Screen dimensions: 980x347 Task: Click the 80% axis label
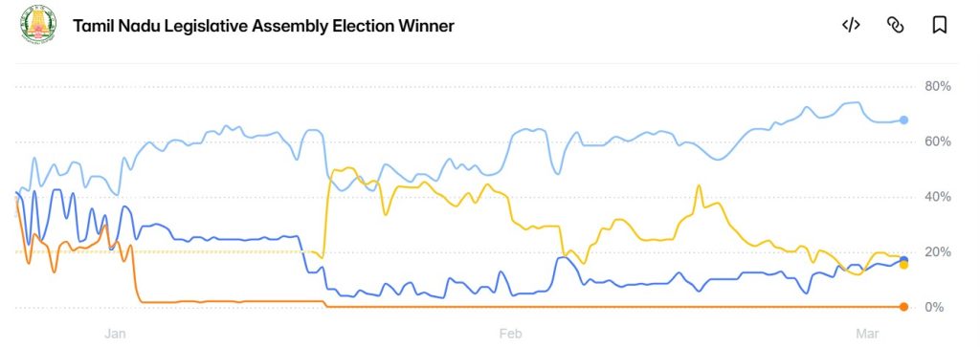pos(938,86)
